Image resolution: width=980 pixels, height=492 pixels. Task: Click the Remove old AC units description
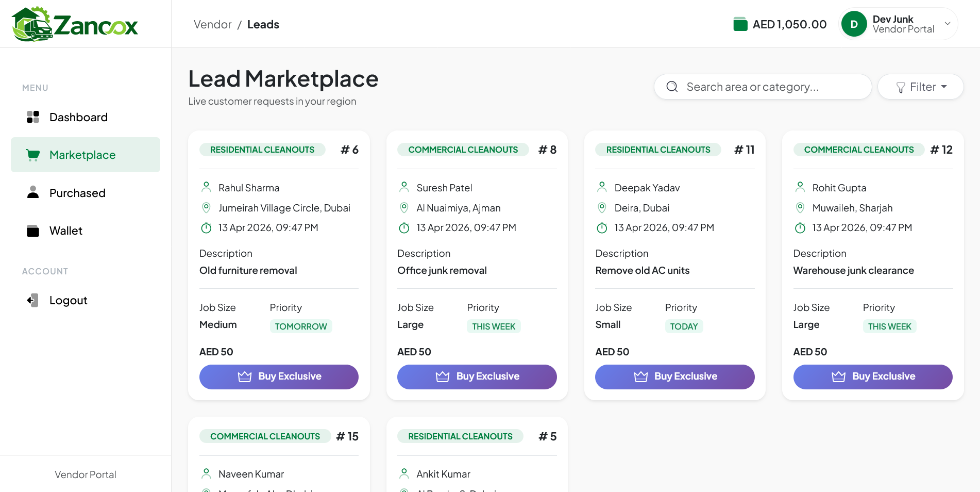(643, 270)
